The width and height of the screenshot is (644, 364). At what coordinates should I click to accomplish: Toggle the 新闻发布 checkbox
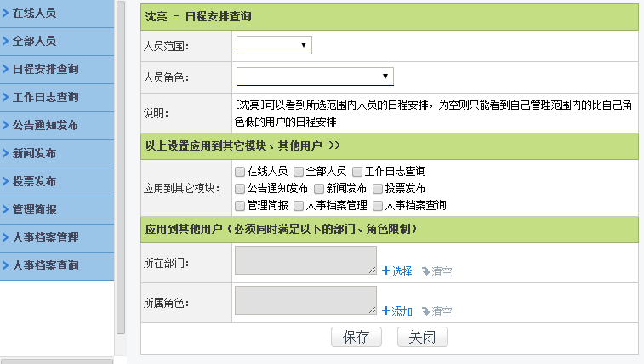pos(319,188)
